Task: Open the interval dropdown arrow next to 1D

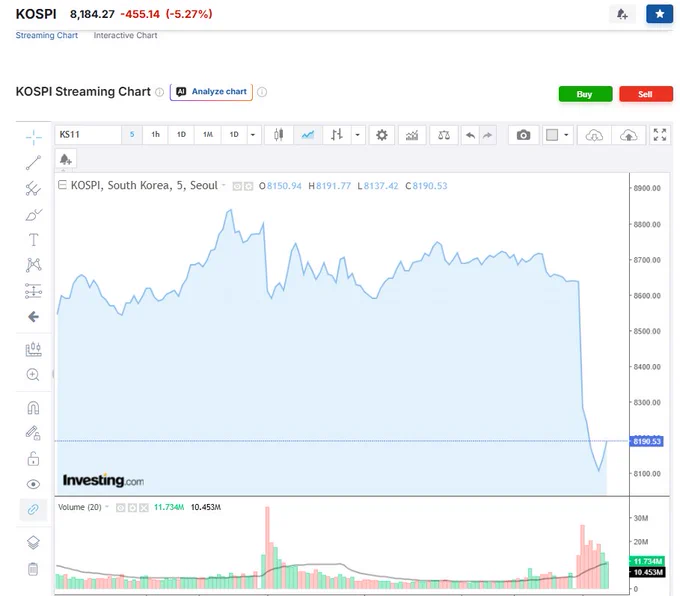Action: pos(253,134)
